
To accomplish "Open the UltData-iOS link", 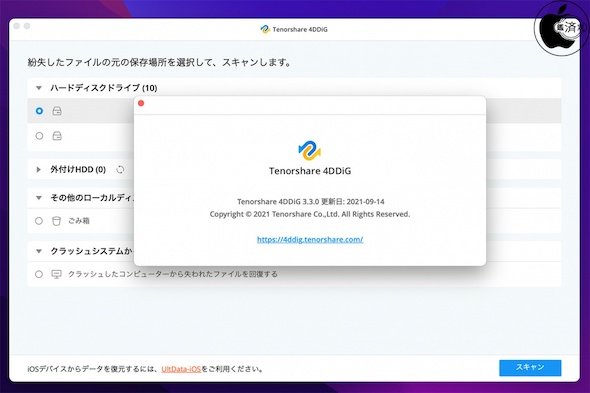I will [181, 369].
